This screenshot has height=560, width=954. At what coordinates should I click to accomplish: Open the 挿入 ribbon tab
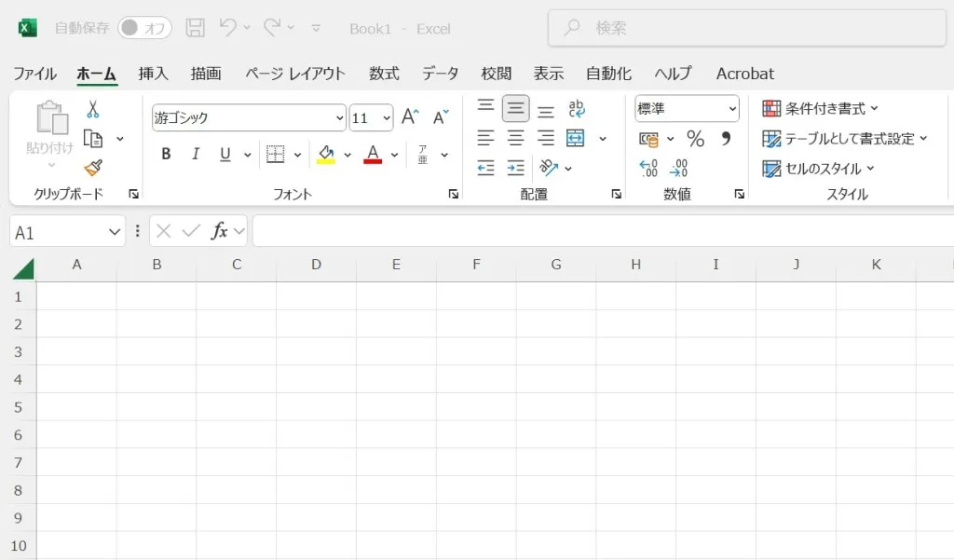pos(153,74)
